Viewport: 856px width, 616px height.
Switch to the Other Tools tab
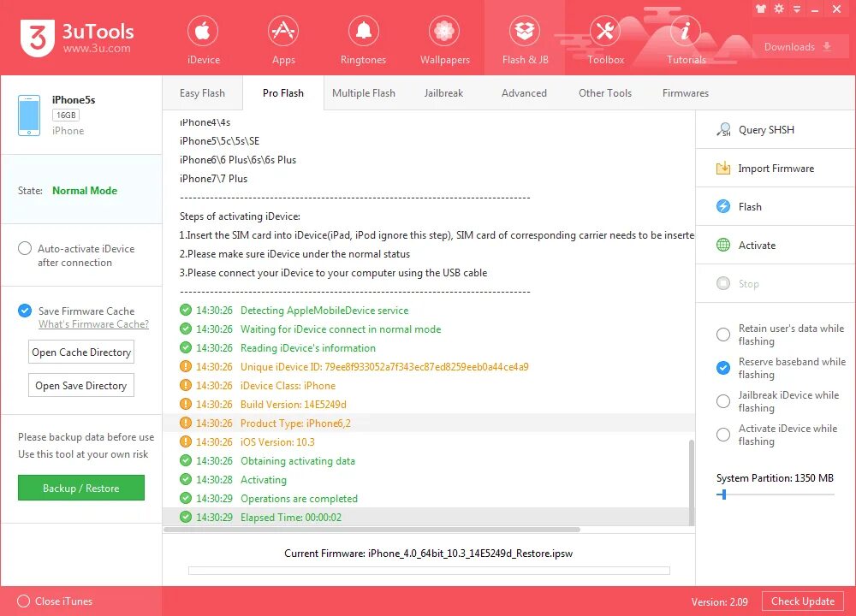pyautogui.click(x=605, y=92)
